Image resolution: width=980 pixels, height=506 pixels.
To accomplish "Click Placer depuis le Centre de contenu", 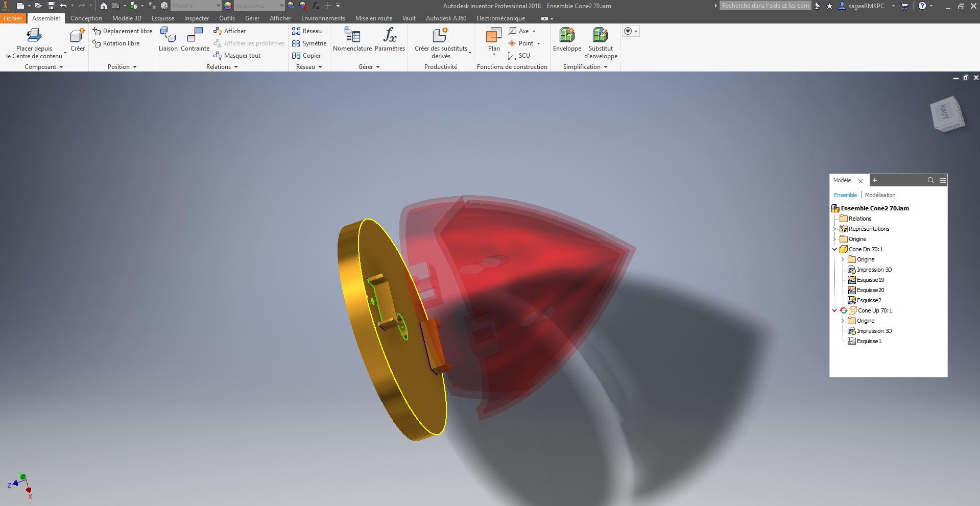I will click(x=34, y=44).
